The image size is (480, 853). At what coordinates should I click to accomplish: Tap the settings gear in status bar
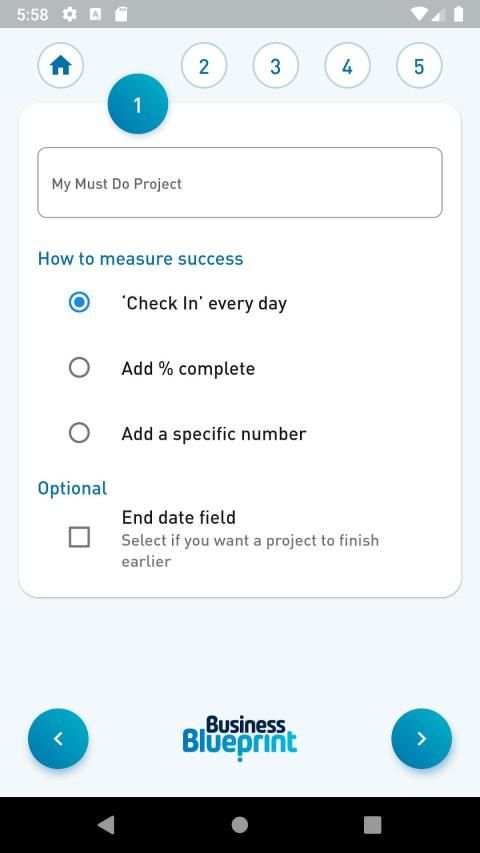click(69, 15)
